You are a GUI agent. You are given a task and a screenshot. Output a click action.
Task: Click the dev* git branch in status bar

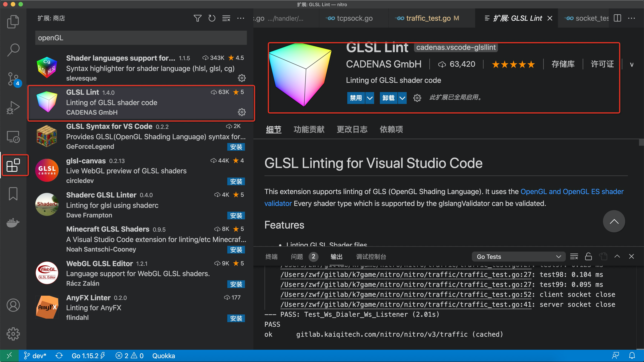point(35,355)
